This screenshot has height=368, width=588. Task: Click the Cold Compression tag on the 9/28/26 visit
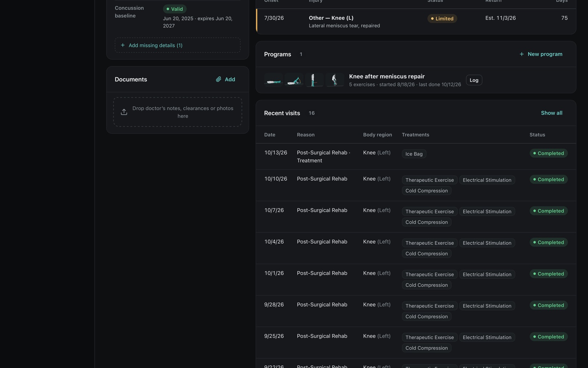(x=427, y=316)
